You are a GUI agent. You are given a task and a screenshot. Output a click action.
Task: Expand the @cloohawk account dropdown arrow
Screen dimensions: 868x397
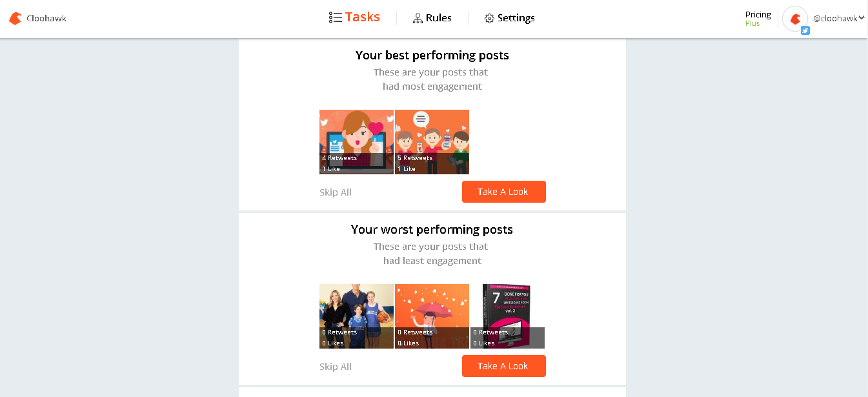(862, 18)
